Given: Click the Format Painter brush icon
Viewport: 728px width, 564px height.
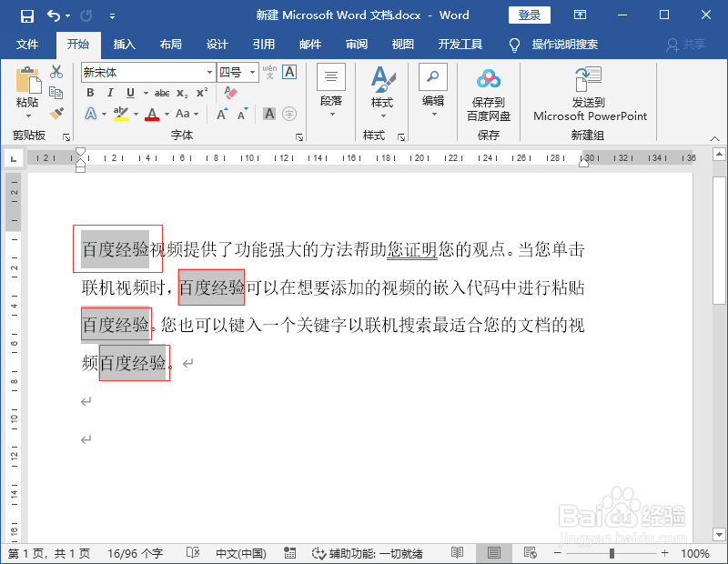Looking at the screenshot, I should click(x=56, y=114).
